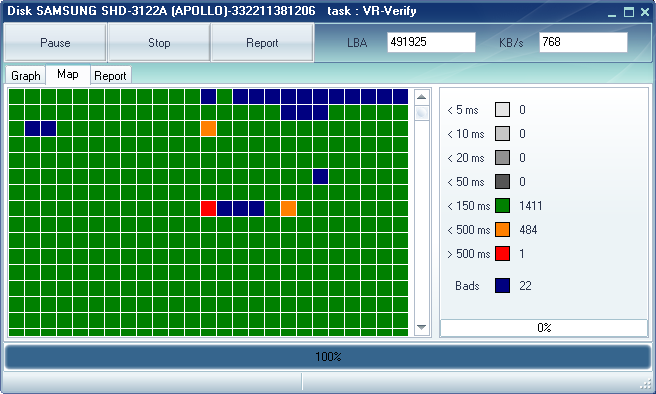
Task: Click the KB/s value field
Action: [583, 42]
